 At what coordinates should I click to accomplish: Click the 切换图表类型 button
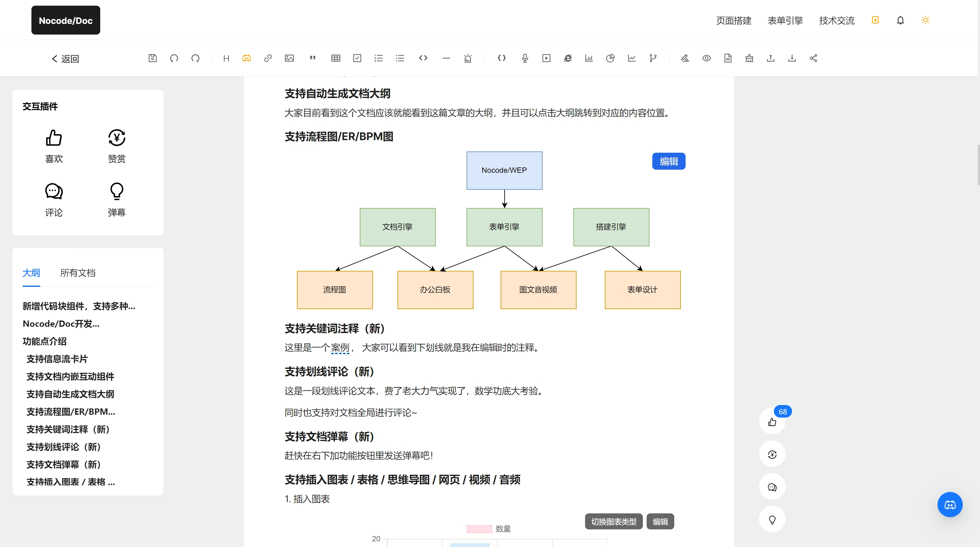point(613,522)
